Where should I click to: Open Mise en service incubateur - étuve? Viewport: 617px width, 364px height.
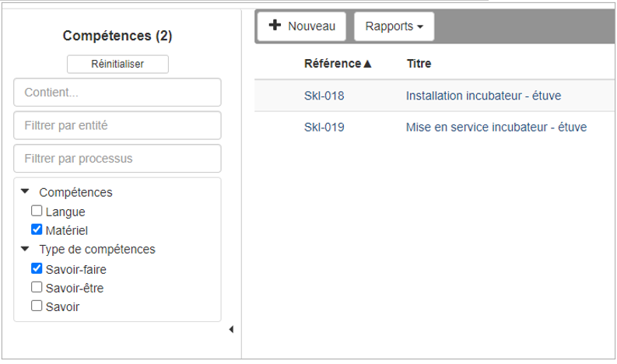click(x=496, y=127)
